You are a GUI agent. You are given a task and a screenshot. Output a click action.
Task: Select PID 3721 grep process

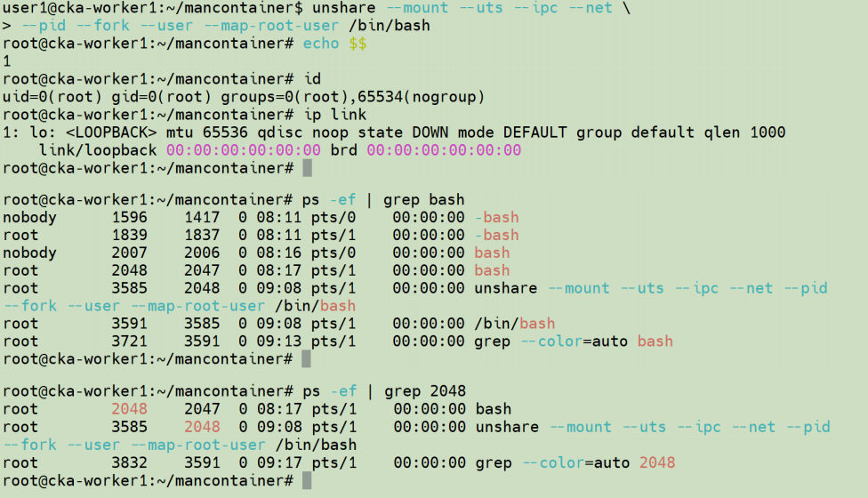point(130,341)
